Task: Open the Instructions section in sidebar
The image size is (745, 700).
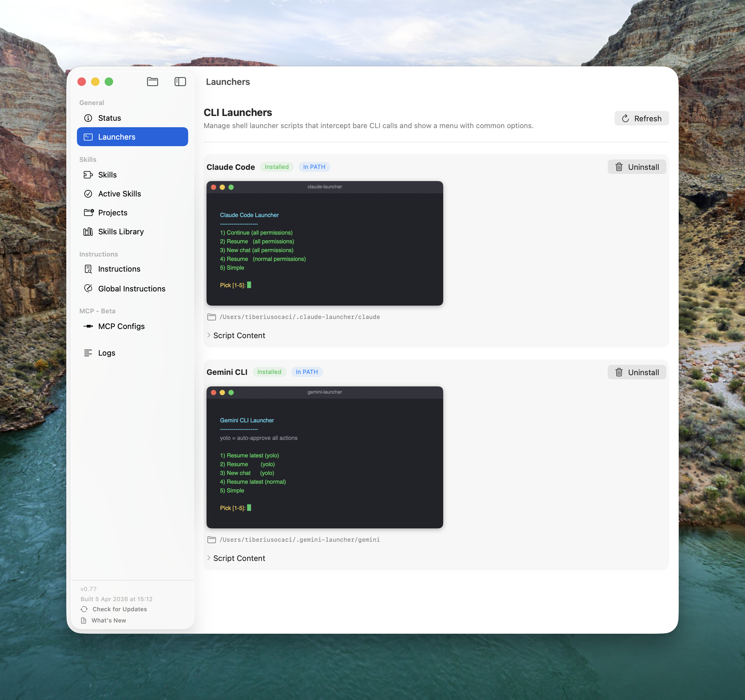Action: tap(119, 269)
